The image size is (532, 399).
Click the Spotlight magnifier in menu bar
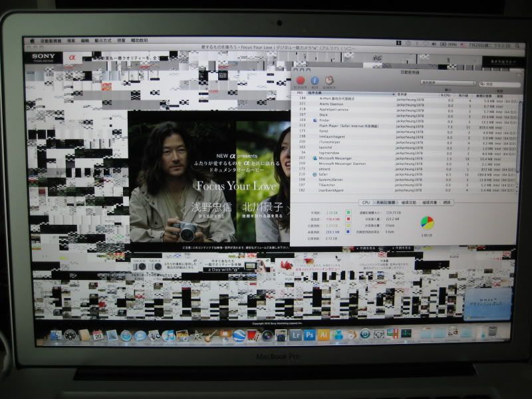tap(517, 45)
